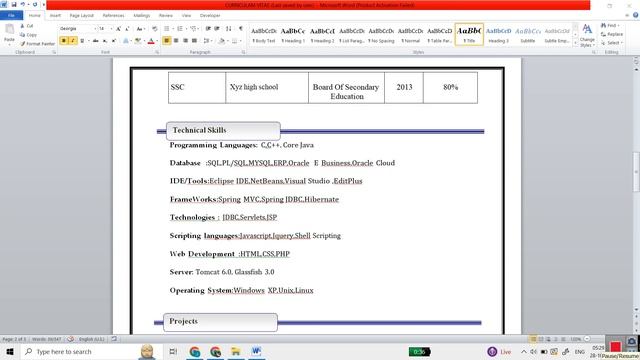Click the Undo arrow in Quick Access Toolbar
640x360 pixels.
(x=22, y=4)
